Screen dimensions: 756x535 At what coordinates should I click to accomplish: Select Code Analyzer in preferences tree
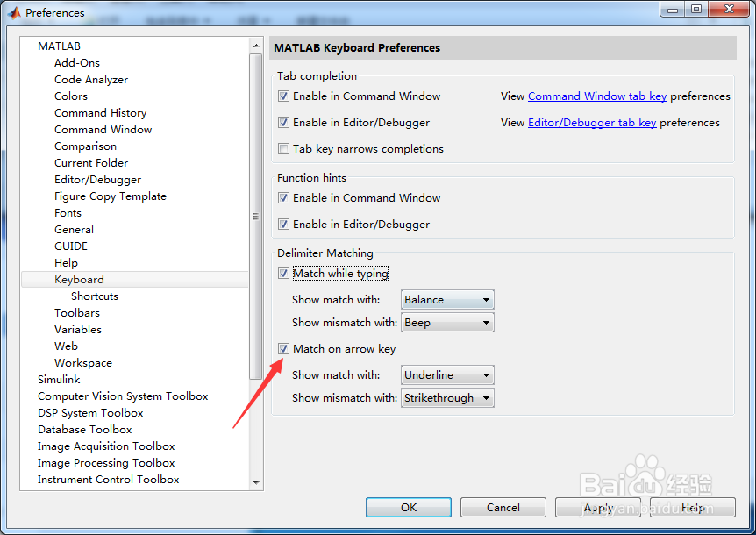point(91,80)
